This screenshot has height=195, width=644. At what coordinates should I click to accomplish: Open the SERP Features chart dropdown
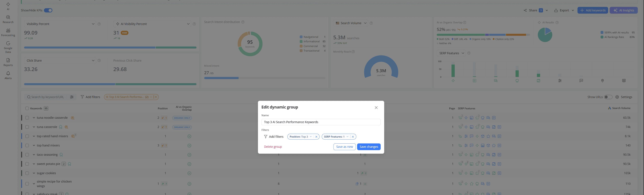(451, 53)
